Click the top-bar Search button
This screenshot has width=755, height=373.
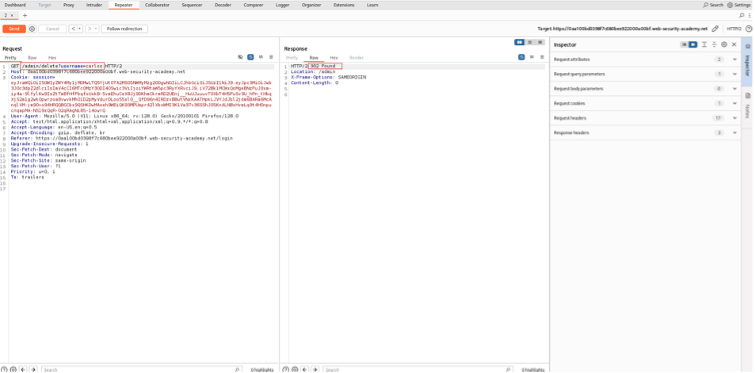(x=713, y=5)
